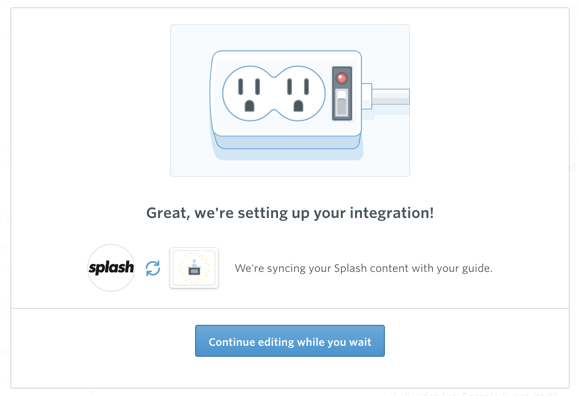Click the power cord on the power strip
The height and width of the screenshot is (396, 579).
390,97
